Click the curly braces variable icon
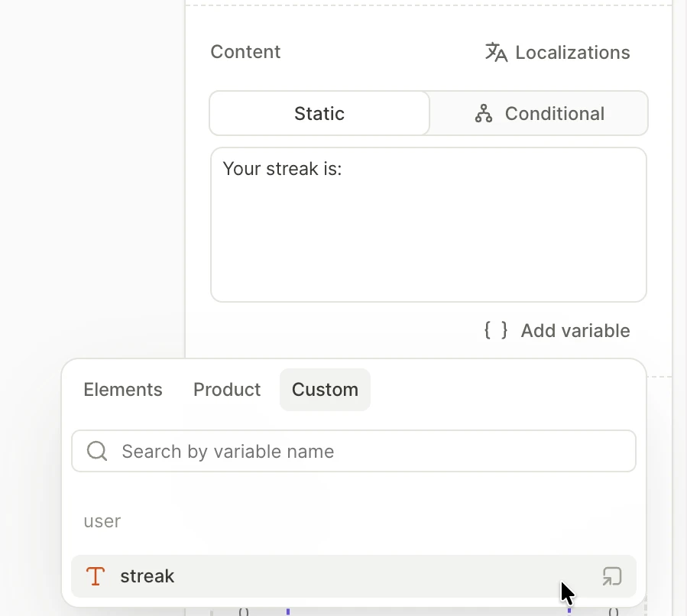 pos(495,330)
